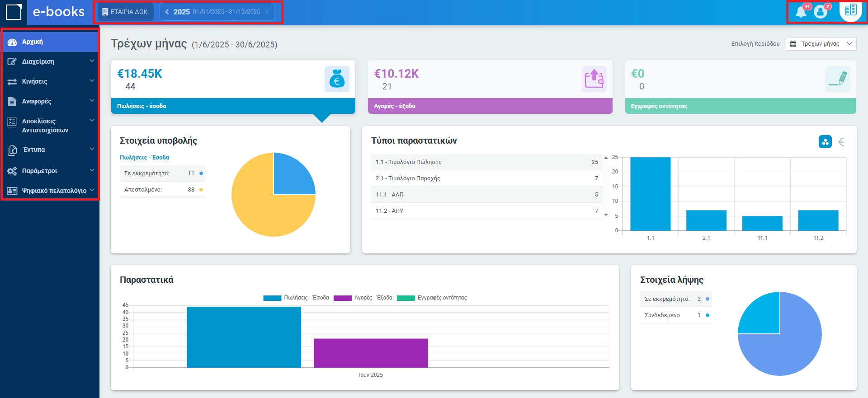The image size is (868, 398).
Task: Click the sales money bag icon
Action: (x=337, y=79)
